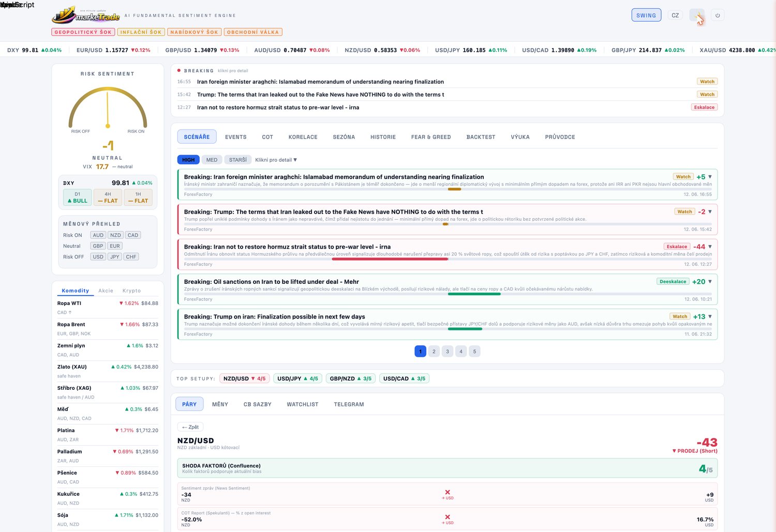Expand the Trump Fake News card arrow

click(x=710, y=211)
